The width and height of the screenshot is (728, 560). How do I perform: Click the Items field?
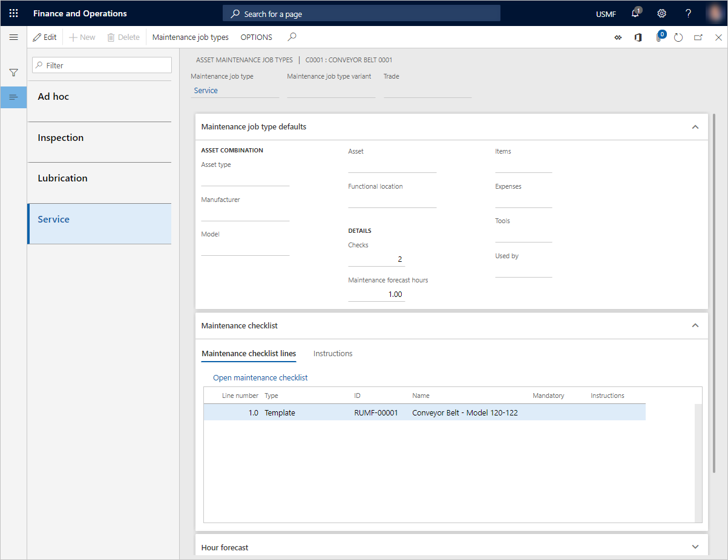(523, 165)
